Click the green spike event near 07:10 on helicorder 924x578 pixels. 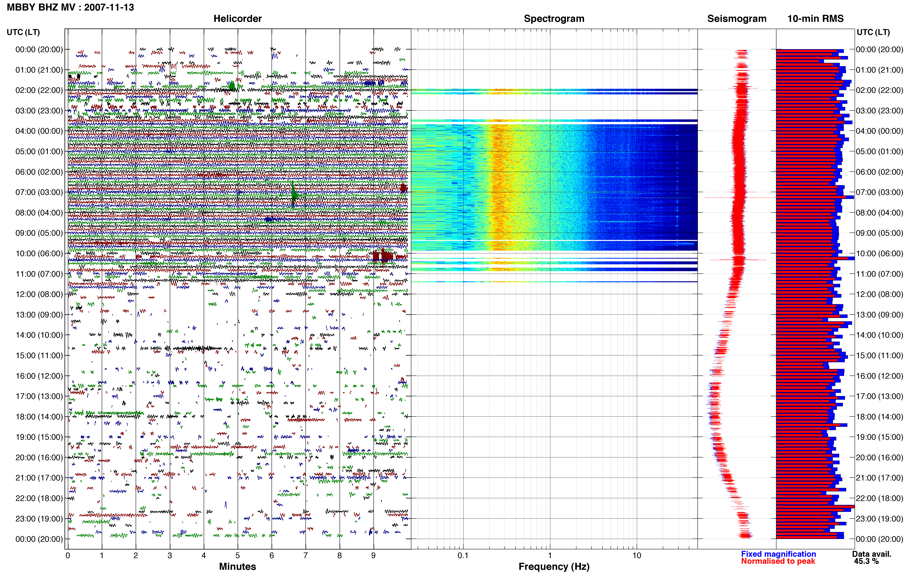pos(293,195)
